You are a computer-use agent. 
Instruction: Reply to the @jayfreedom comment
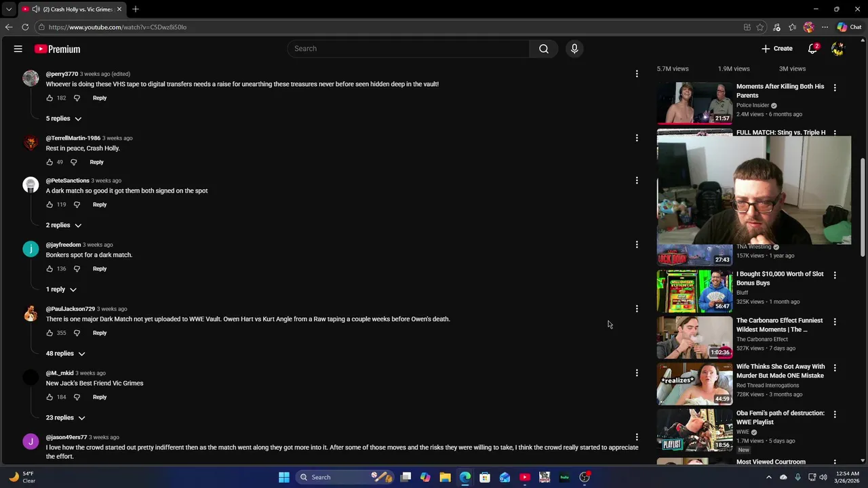(x=100, y=269)
